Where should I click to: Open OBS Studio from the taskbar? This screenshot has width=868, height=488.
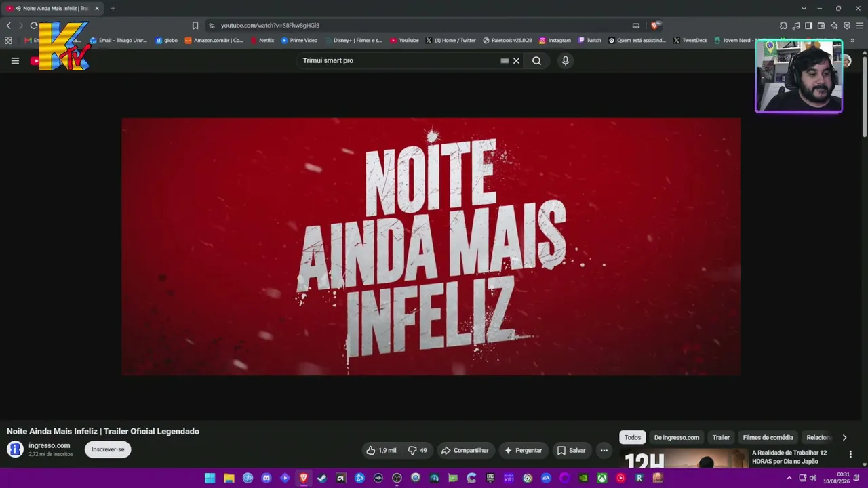click(x=397, y=479)
